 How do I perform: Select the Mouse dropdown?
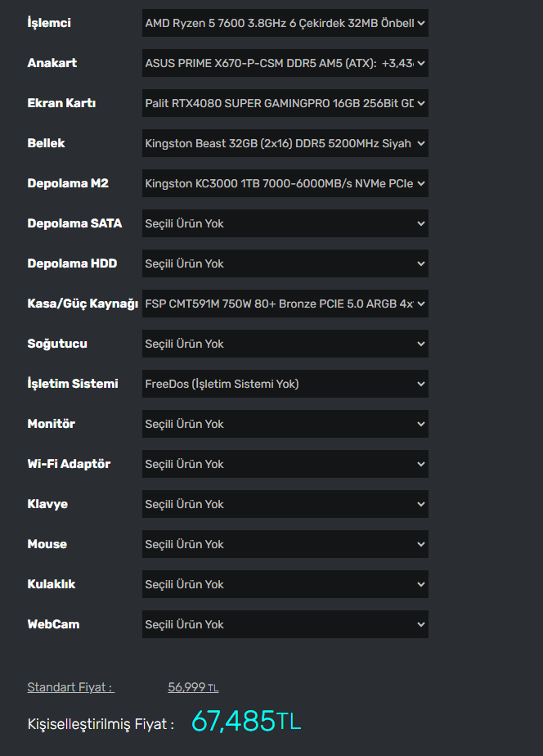[x=285, y=544]
